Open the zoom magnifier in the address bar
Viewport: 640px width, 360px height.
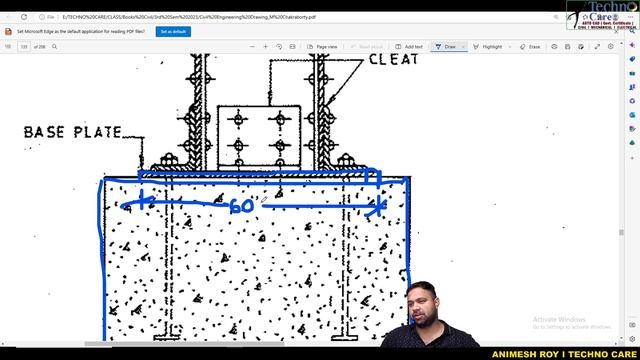coord(556,17)
